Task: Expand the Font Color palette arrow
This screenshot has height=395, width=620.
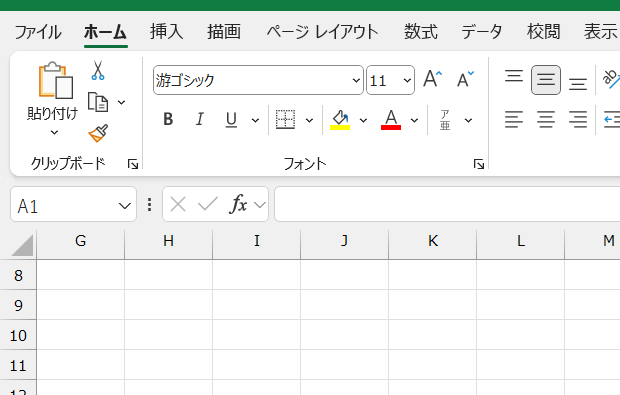Action: click(x=414, y=120)
